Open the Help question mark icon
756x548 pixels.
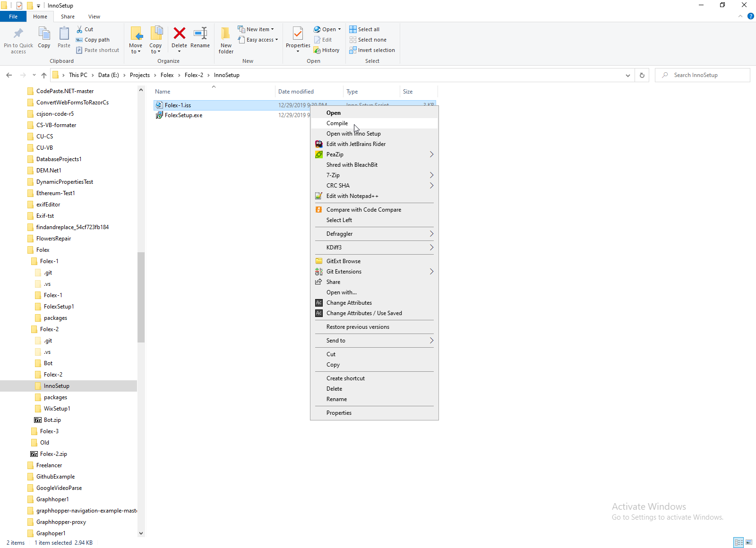point(751,17)
